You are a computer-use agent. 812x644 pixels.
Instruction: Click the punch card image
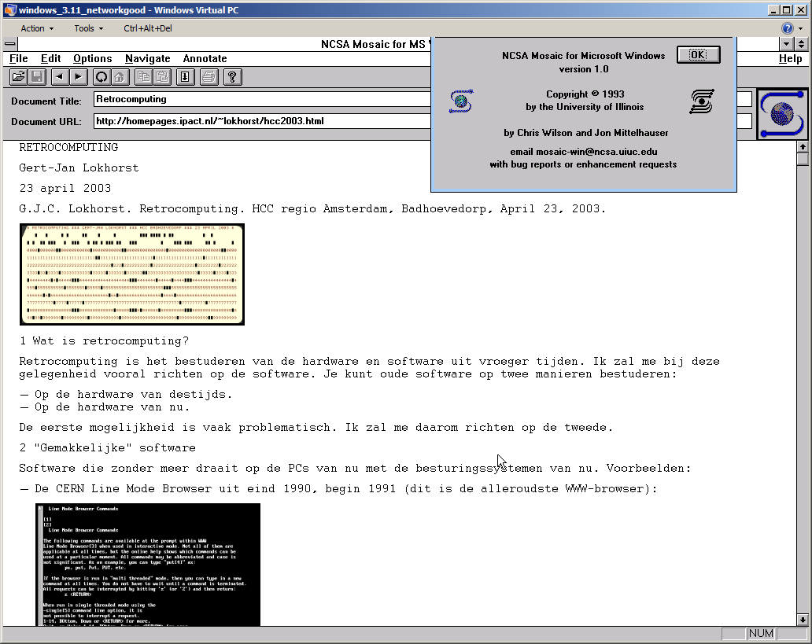(x=132, y=274)
